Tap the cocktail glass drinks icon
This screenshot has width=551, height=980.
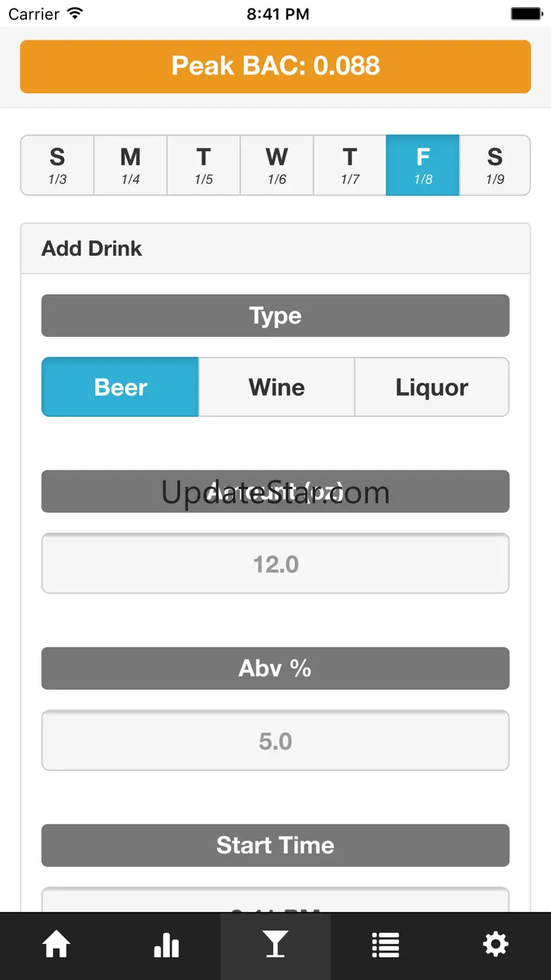275,945
